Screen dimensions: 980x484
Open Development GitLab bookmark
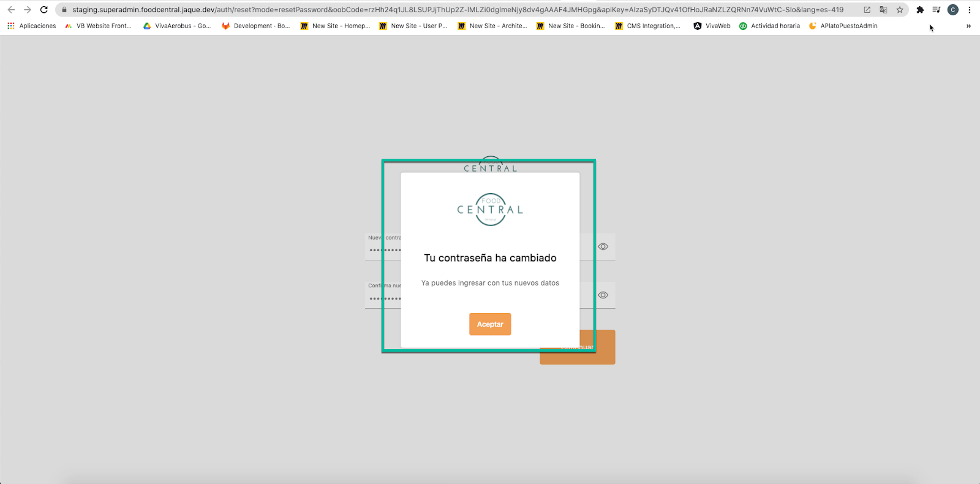[x=256, y=26]
